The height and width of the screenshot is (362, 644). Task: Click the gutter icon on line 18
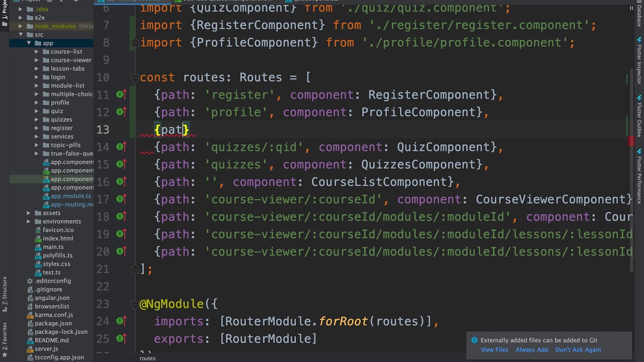coord(121,216)
